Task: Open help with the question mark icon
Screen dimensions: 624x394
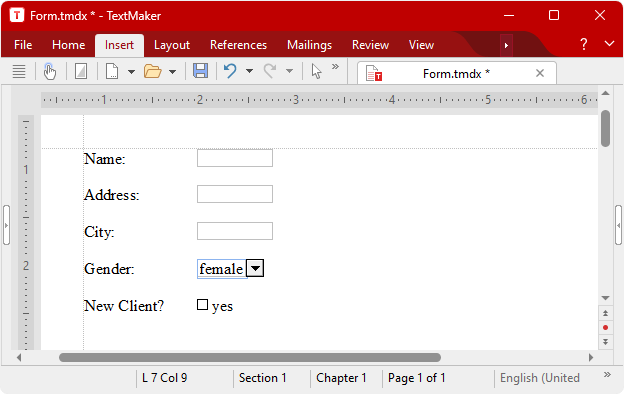Action: (583, 44)
